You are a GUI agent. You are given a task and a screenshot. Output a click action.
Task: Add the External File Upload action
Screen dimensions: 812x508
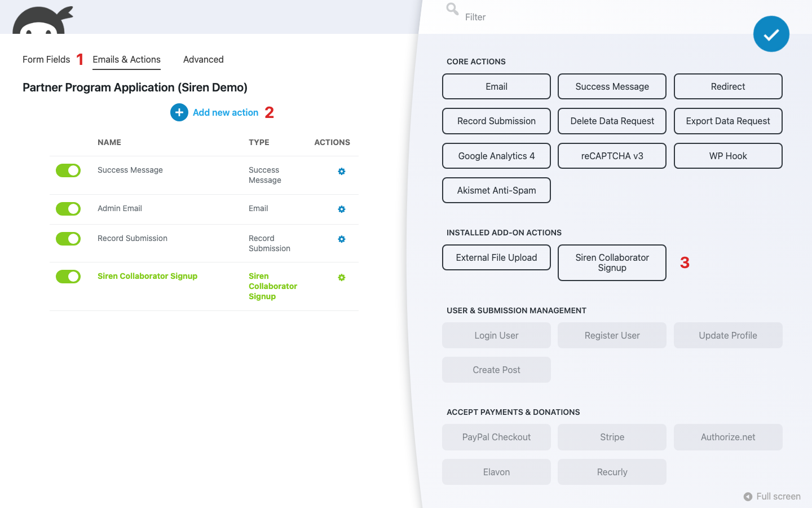tap(496, 257)
